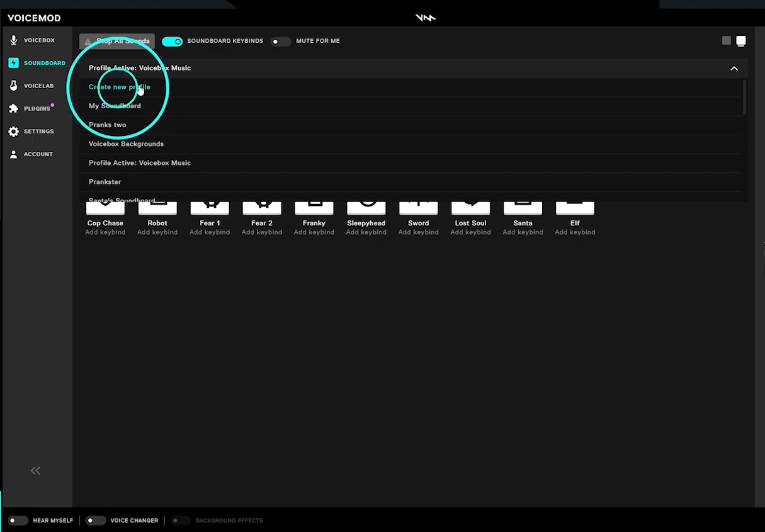
Task: Turn on Hear Myself toggle
Action: (18, 521)
